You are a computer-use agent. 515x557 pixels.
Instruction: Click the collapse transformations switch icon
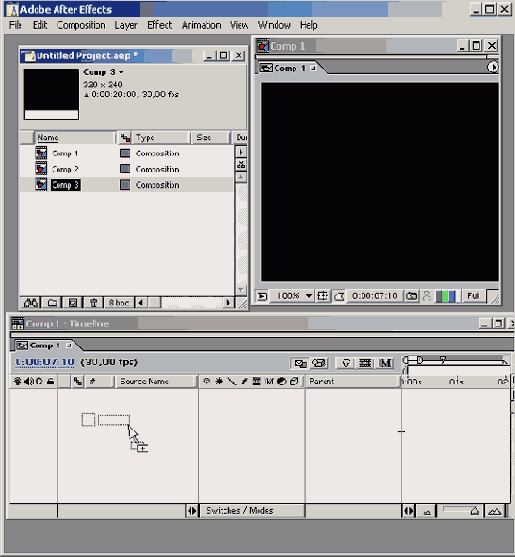tap(219, 381)
